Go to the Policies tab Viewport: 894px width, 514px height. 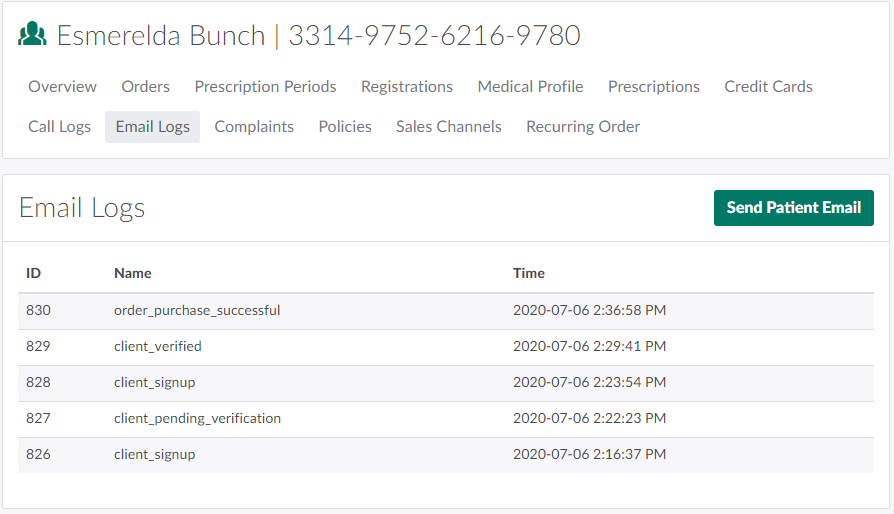tap(345, 127)
